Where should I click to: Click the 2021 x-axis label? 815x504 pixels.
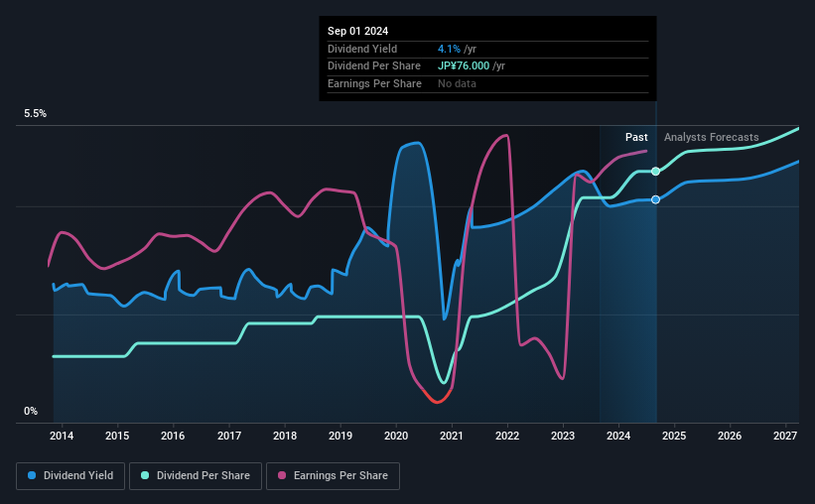coord(451,436)
